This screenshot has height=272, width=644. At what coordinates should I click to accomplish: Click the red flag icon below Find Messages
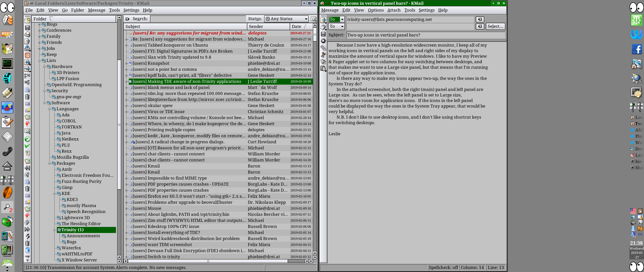[27, 124]
